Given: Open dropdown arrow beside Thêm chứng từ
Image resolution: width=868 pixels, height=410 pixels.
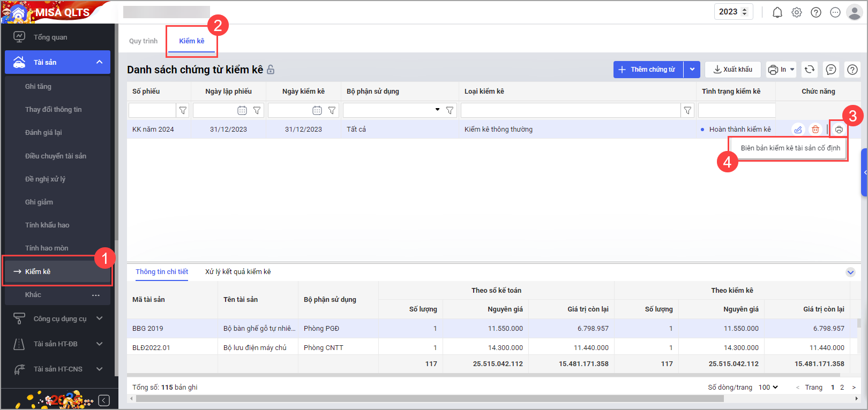Looking at the screenshot, I should pos(692,70).
